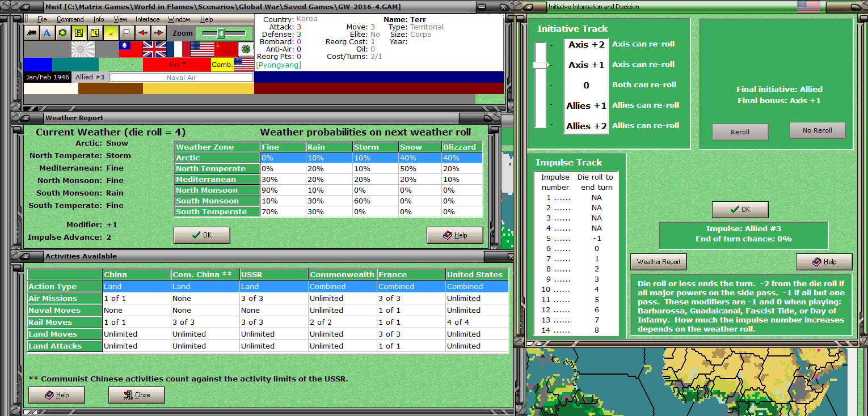Select the Axis +2 initiative track cell
Viewport: 868px width, 416px height.
coord(587,44)
